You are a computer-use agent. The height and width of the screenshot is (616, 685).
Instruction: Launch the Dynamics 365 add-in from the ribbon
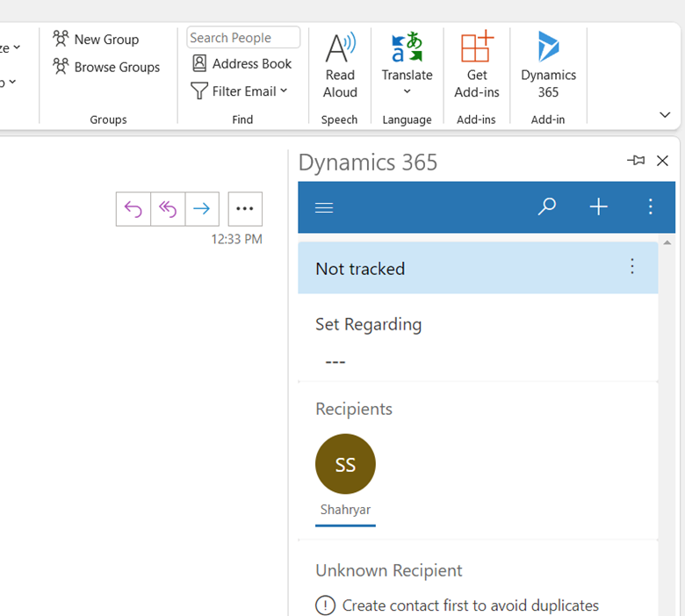click(548, 65)
